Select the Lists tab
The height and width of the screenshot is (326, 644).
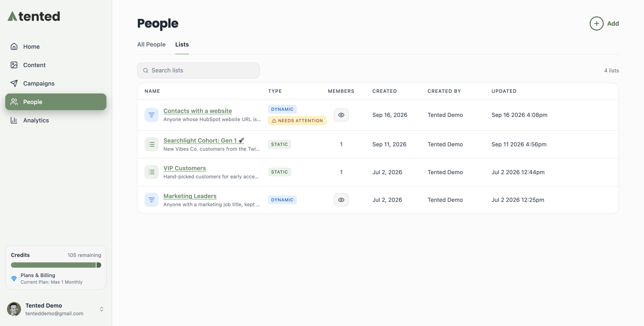coord(182,44)
